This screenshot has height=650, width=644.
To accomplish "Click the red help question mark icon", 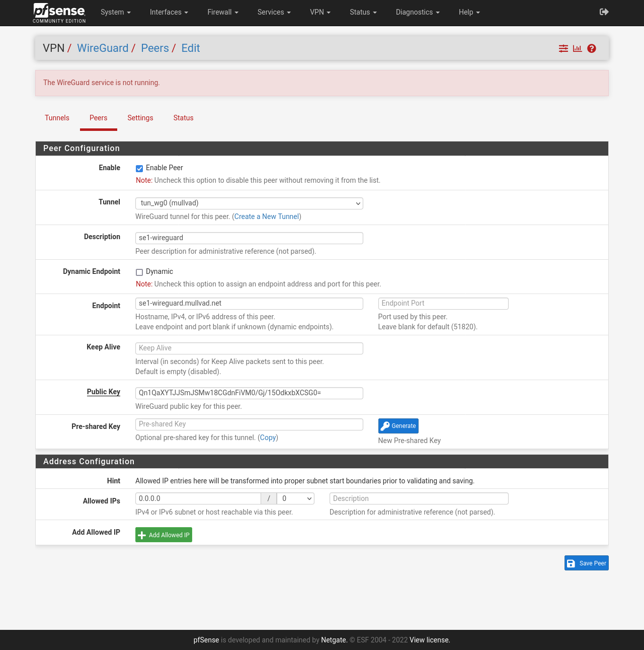I will coord(592,48).
